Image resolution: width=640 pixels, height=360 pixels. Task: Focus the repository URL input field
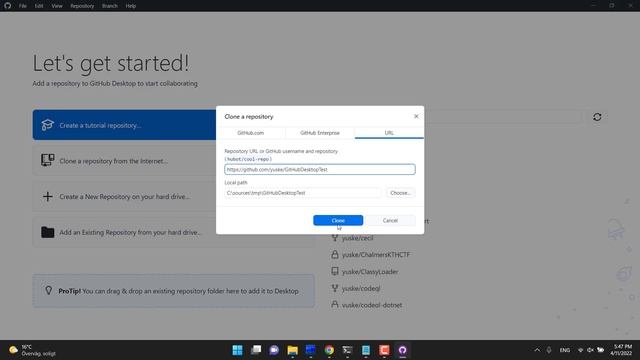pos(320,169)
